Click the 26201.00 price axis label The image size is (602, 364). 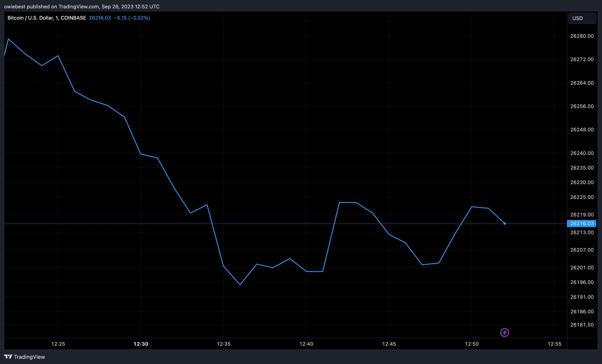point(582,268)
